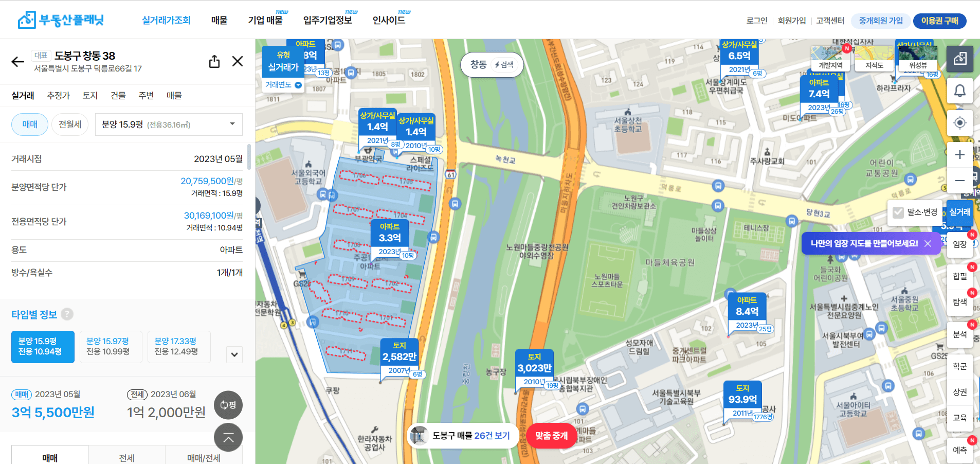This screenshot has width=980, height=464.
Task: Open the 매물 top menu
Action: tap(219, 20)
